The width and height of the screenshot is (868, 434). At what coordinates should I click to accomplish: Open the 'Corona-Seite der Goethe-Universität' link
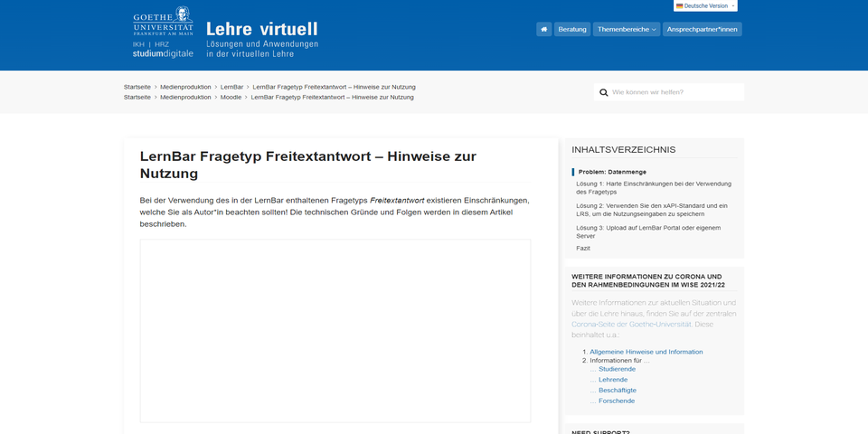tap(632, 325)
